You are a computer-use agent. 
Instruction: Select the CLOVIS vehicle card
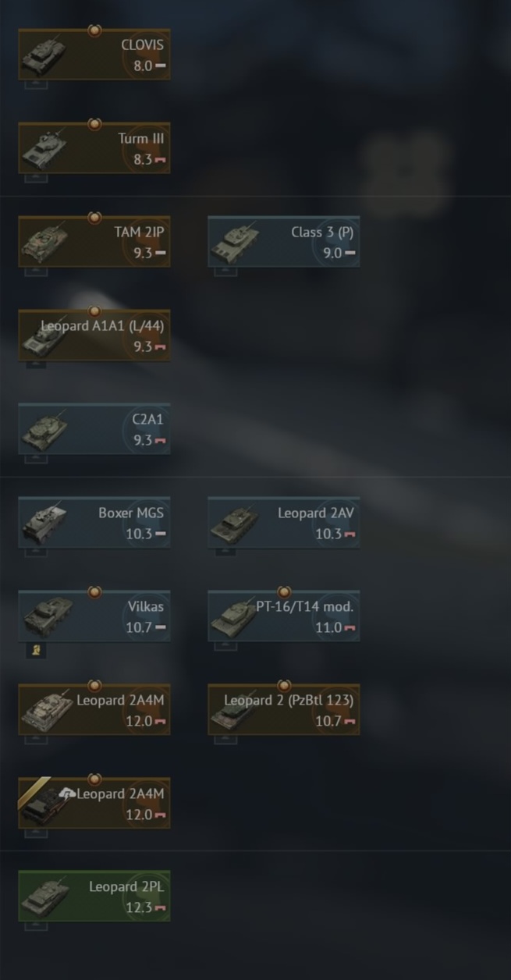click(94, 55)
